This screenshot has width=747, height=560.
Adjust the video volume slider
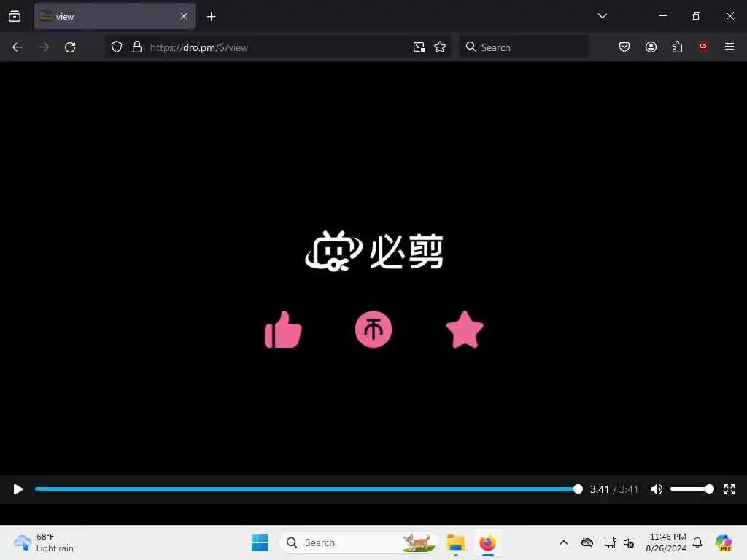tap(692, 489)
